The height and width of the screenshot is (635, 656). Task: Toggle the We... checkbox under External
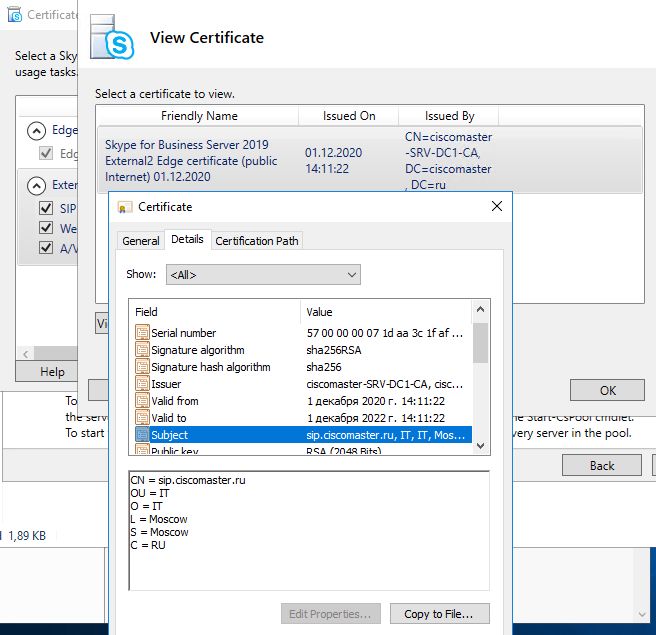click(46, 228)
